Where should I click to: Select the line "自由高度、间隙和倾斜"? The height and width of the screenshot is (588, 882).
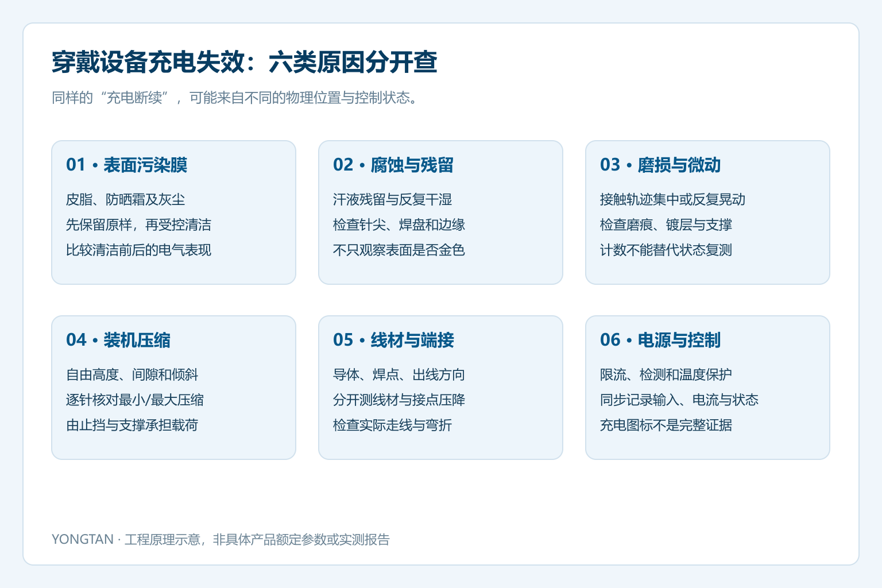coord(132,374)
